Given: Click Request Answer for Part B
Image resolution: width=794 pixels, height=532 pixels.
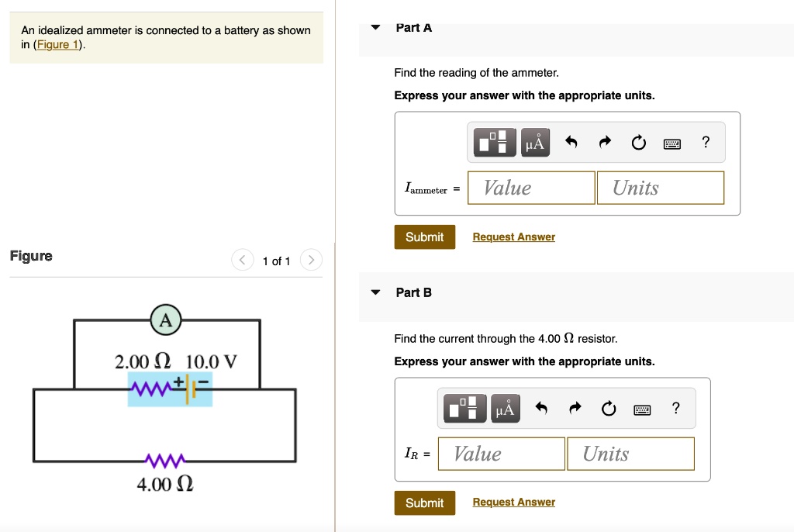Looking at the screenshot, I should (513, 502).
